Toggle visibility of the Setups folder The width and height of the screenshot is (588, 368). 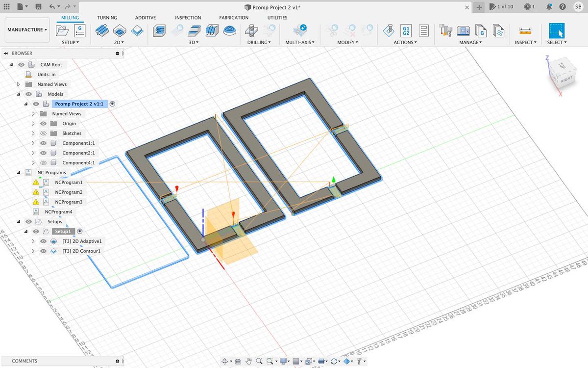28,222
